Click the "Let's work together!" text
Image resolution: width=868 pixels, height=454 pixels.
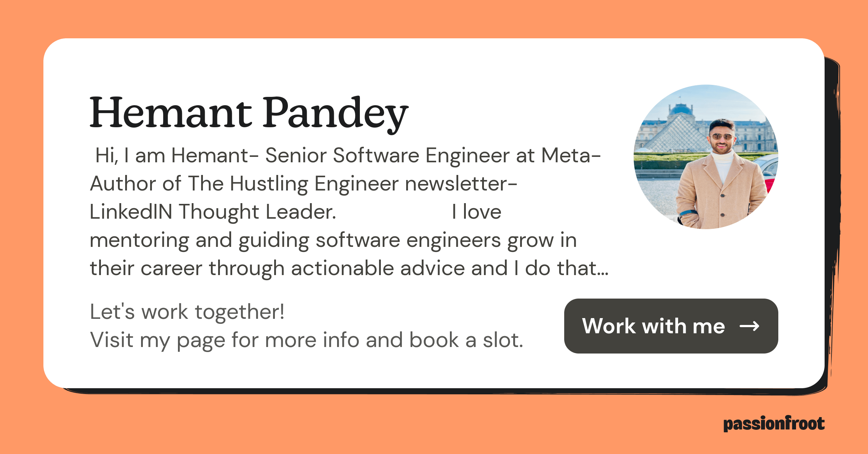[187, 312]
